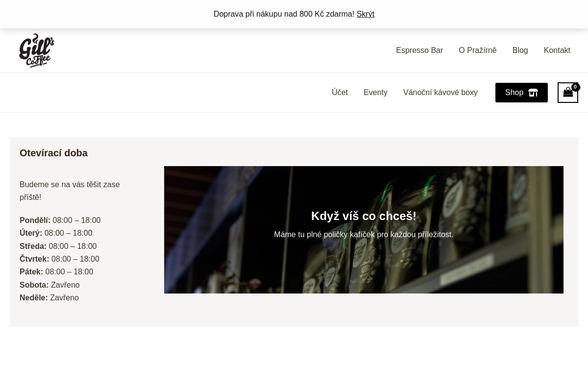Click the banner subtitle about kafíček shelves

[364, 235]
